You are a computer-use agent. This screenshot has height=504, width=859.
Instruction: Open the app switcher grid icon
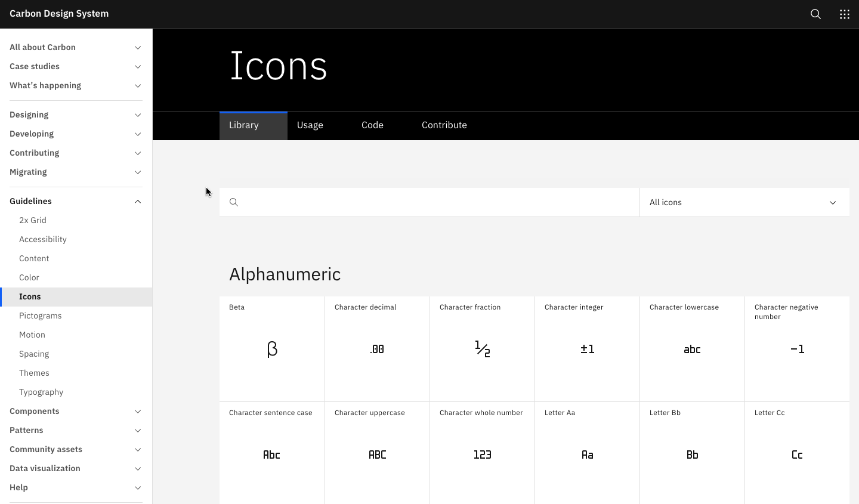click(844, 14)
